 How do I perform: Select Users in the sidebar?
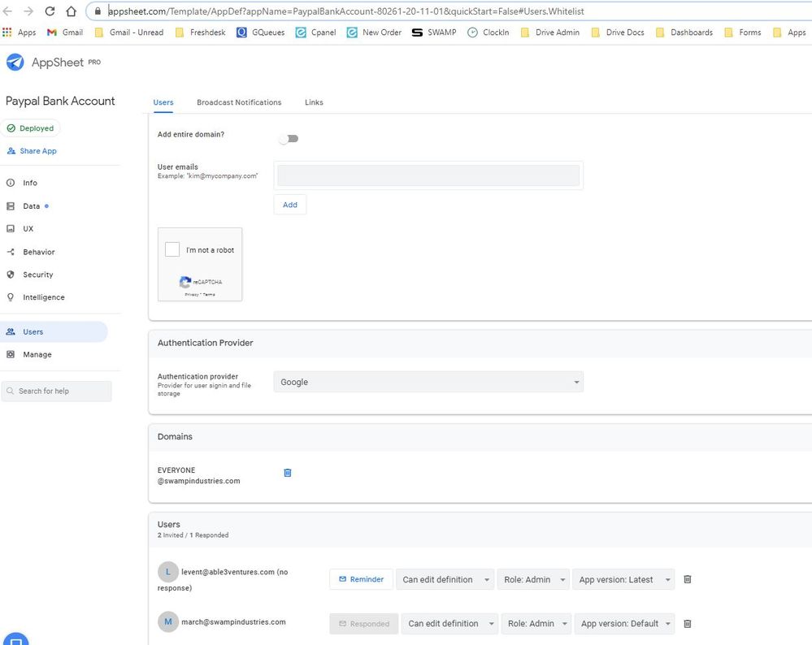pyautogui.click(x=54, y=331)
